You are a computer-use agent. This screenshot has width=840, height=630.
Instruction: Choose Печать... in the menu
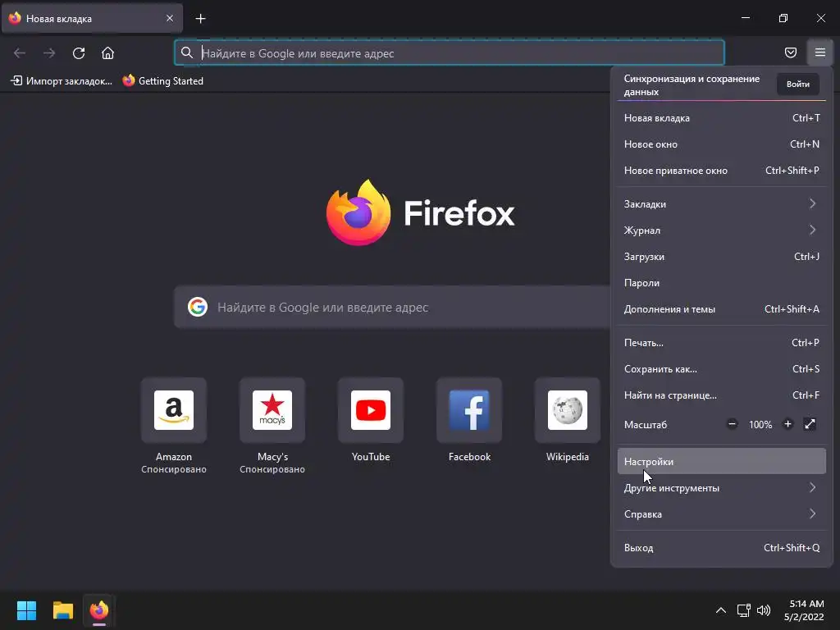click(722, 343)
